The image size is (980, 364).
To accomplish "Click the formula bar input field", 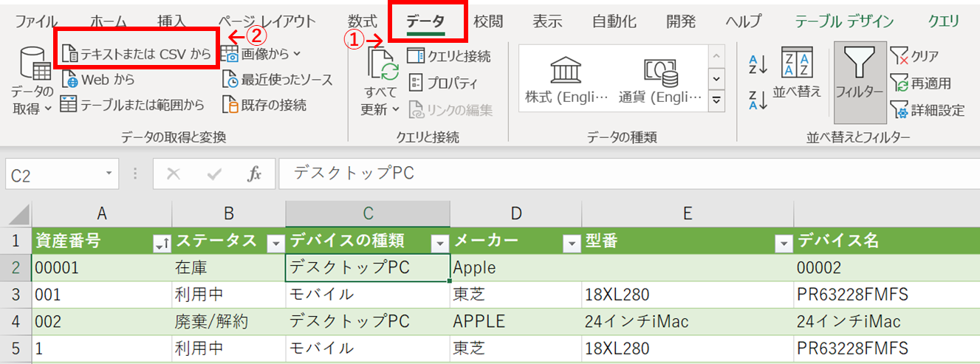I will [x=628, y=174].
